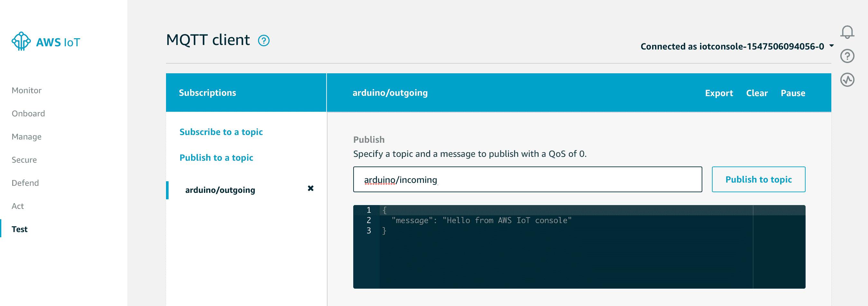Screen dimensions: 868x306
Task: Open the Defend section
Action: [x=25, y=183]
